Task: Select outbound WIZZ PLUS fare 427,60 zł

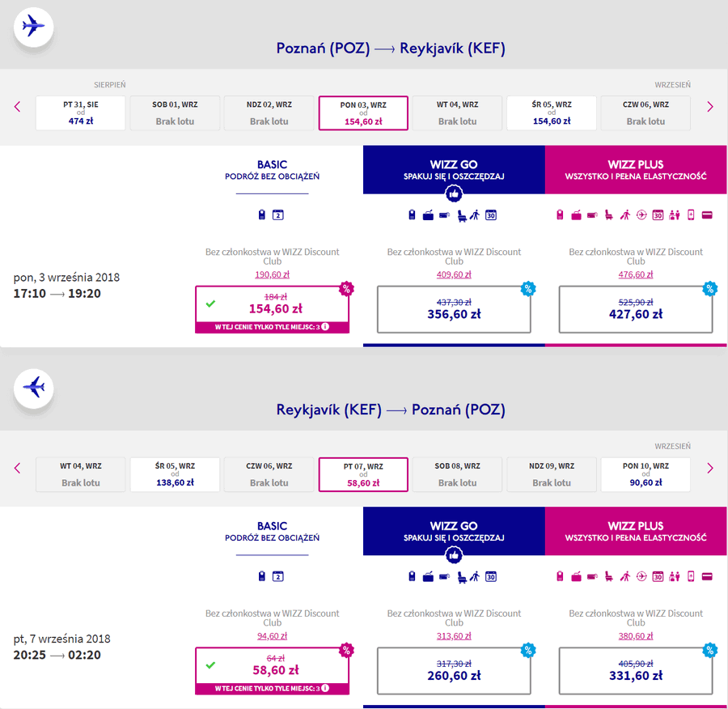Action: click(x=636, y=309)
